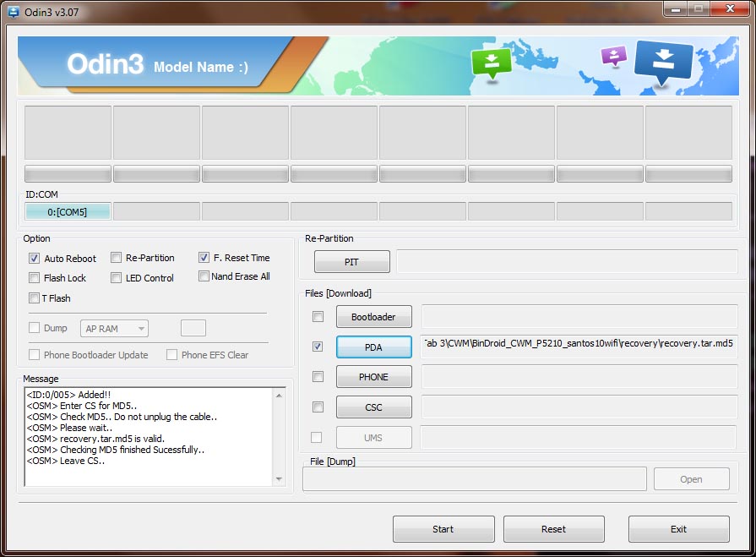
Task: Click the UMS file button
Action: click(374, 438)
